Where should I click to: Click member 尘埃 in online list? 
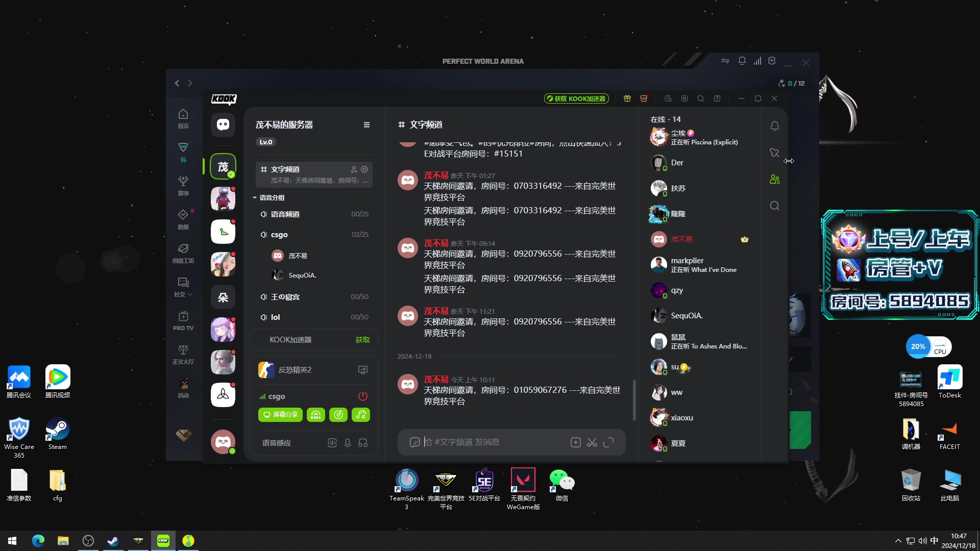click(699, 137)
